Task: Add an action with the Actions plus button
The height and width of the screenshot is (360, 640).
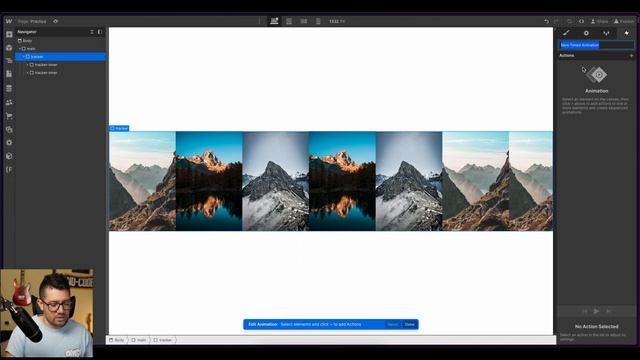Action: click(631, 56)
